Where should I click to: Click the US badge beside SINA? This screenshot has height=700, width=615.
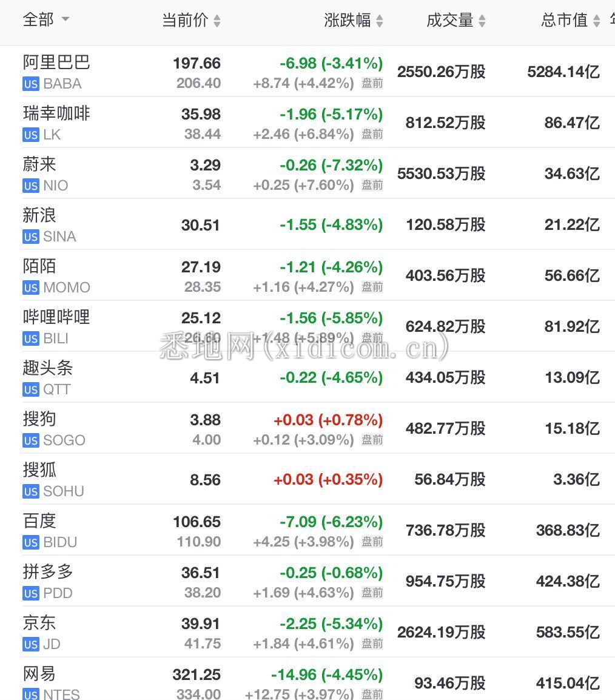(31, 237)
